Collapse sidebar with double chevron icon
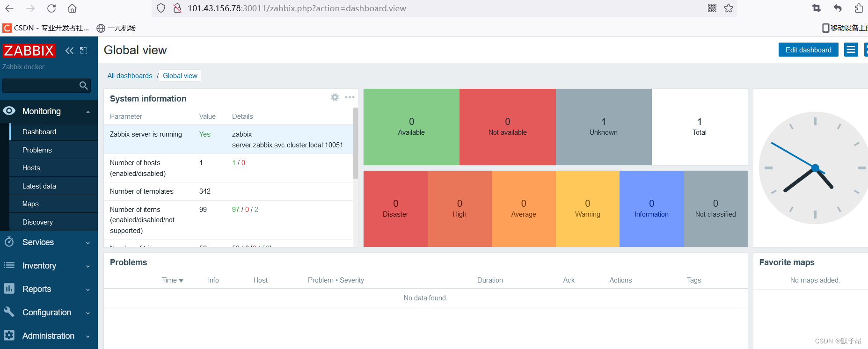 tap(69, 51)
